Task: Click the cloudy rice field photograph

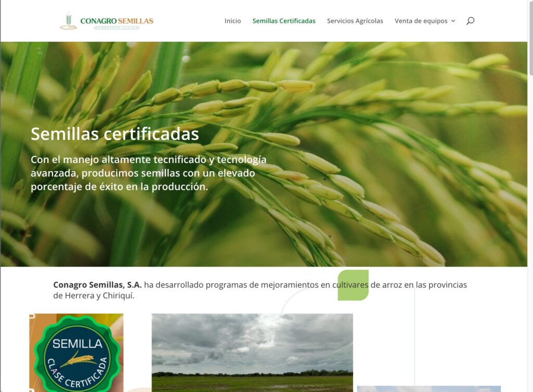Action: 252,353
